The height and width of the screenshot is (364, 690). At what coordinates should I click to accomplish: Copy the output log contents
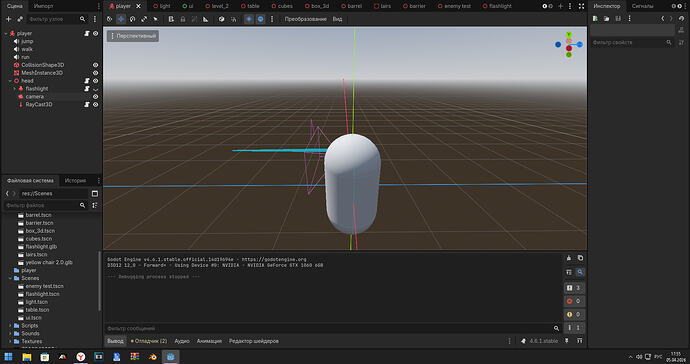580,258
